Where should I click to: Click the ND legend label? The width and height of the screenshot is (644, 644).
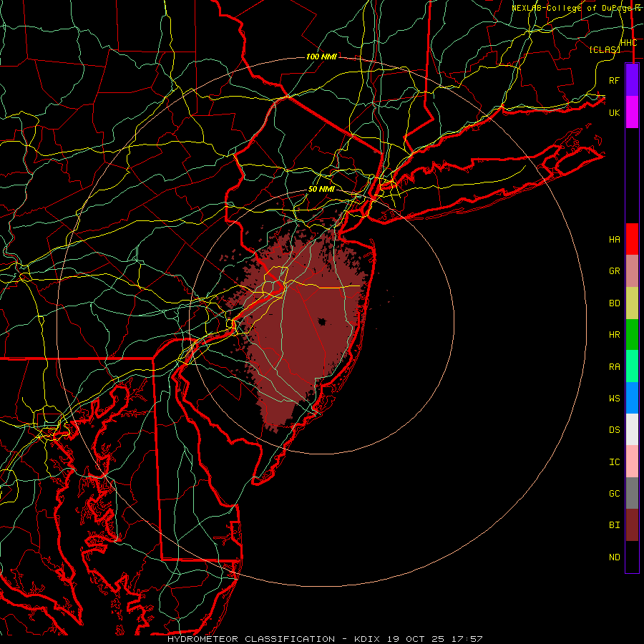[x=615, y=557]
